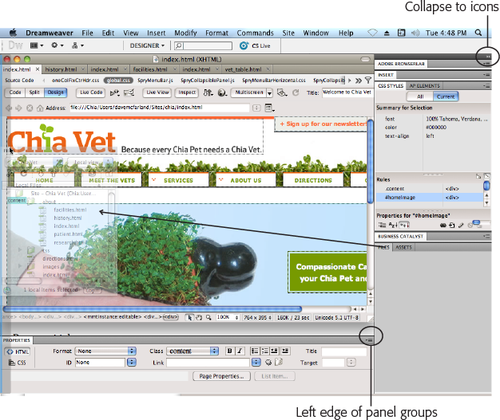Open the Site menu
Screen dimensions: 500x420
(x=288, y=33)
